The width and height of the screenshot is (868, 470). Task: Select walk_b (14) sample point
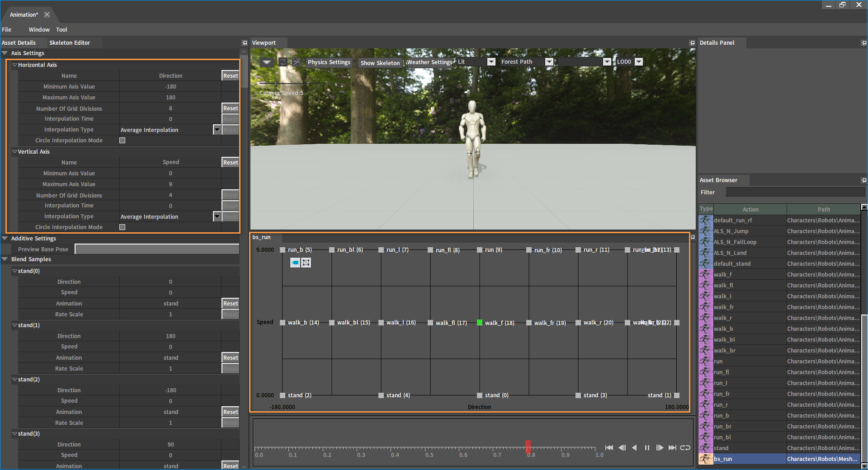pyautogui.click(x=283, y=322)
